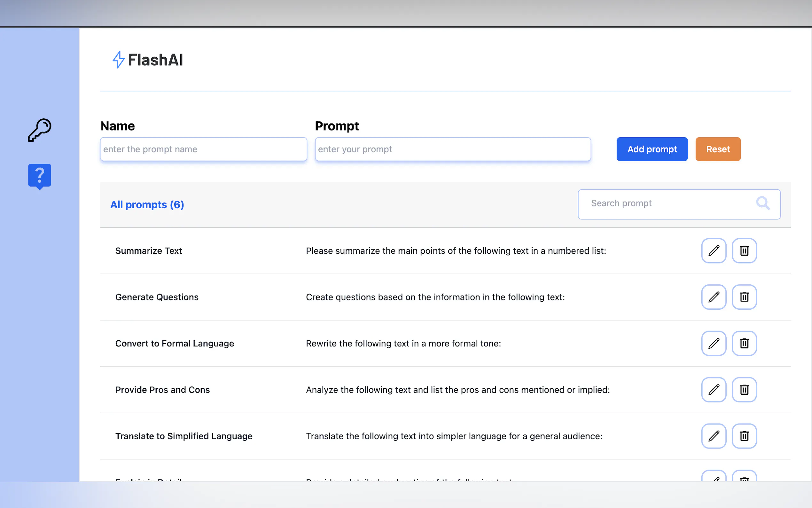Delete the Generate Questions prompt

pyautogui.click(x=744, y=297)
